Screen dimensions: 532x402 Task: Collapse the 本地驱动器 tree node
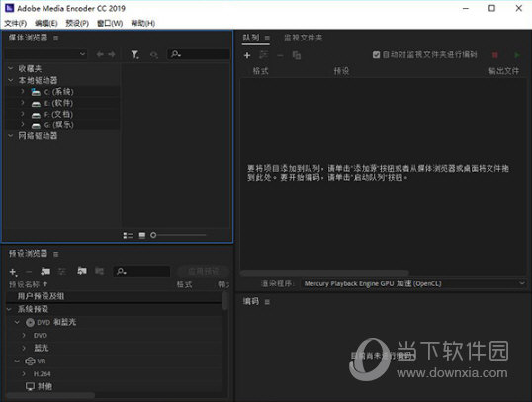click(x=11, y=80)
